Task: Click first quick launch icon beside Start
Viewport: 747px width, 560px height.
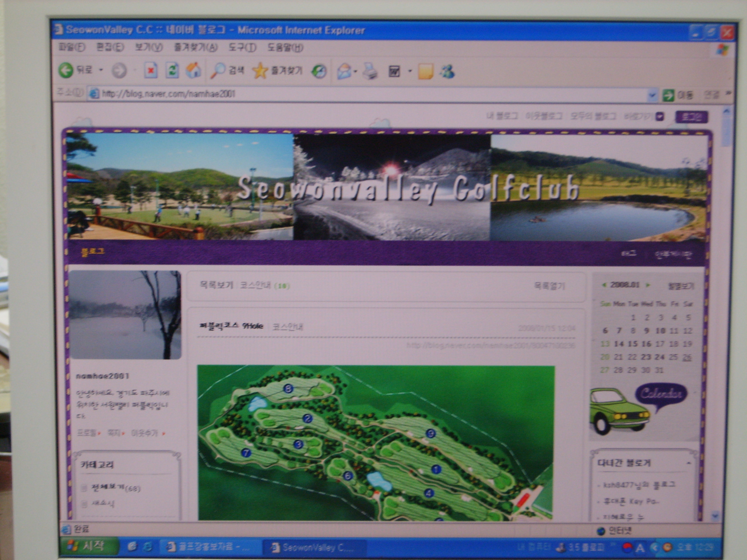Action: [132, 547]
